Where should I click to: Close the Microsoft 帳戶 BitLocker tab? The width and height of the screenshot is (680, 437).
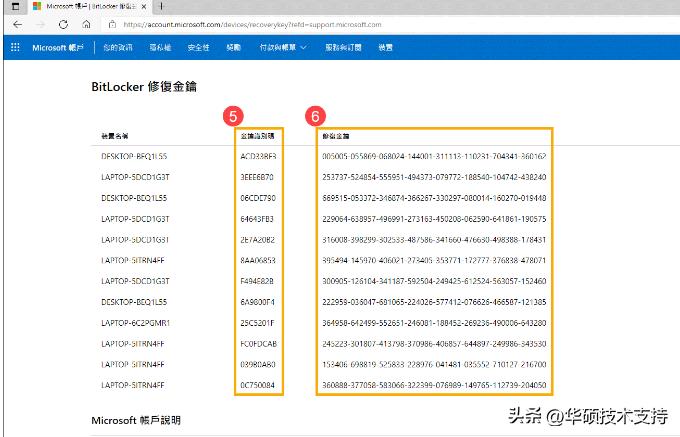[144, 7]
